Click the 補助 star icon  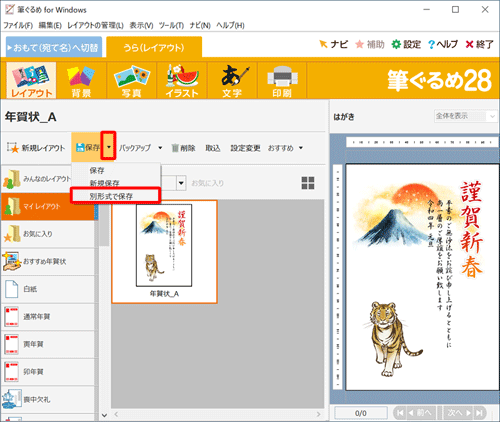click(x=370, y=44)
